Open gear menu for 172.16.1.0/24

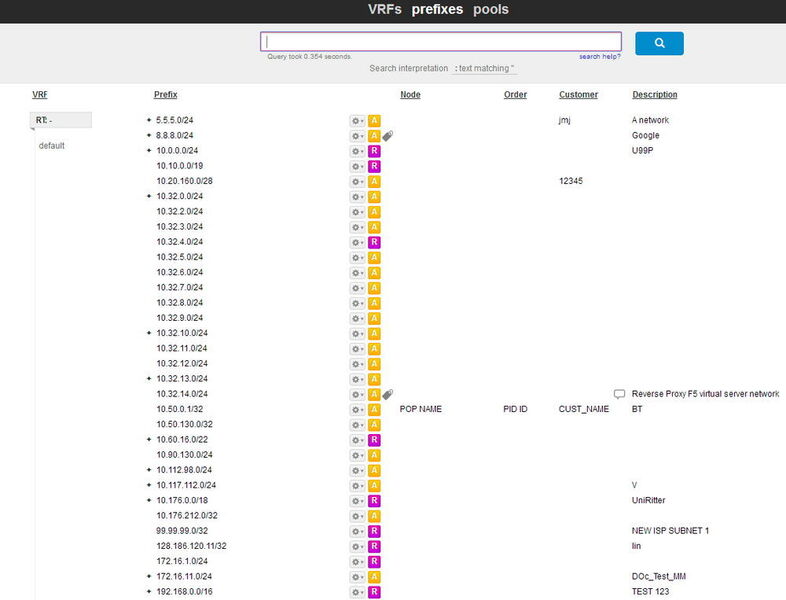(357, 562)
